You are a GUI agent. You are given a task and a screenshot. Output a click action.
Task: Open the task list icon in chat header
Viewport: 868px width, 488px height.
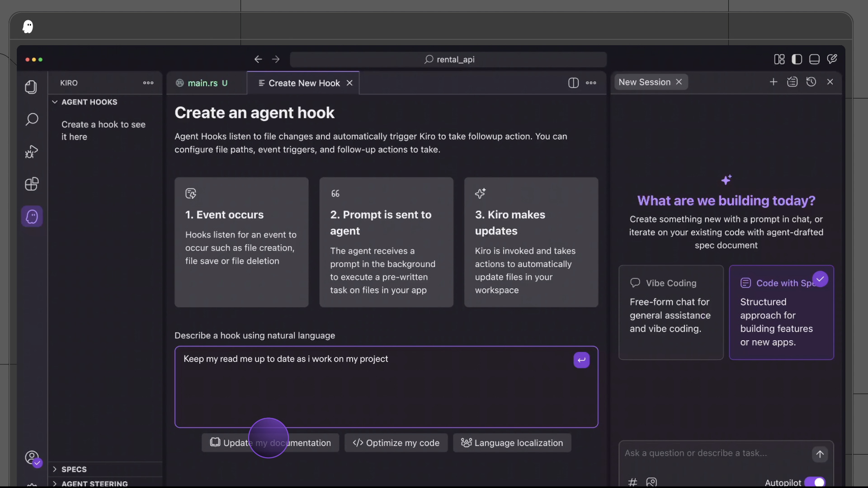click(793, 82)
